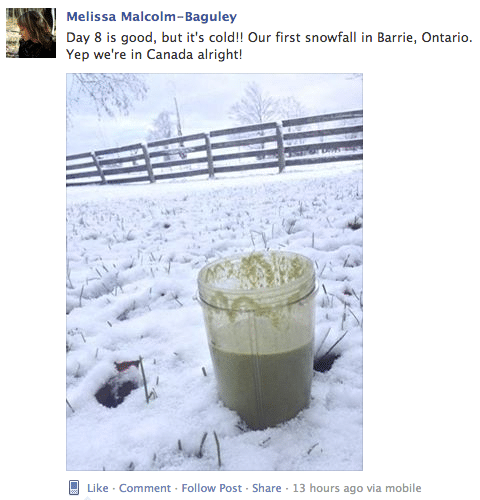The image size is (480, 500).
Task: Select the Share action below the image
Action: 267,488
